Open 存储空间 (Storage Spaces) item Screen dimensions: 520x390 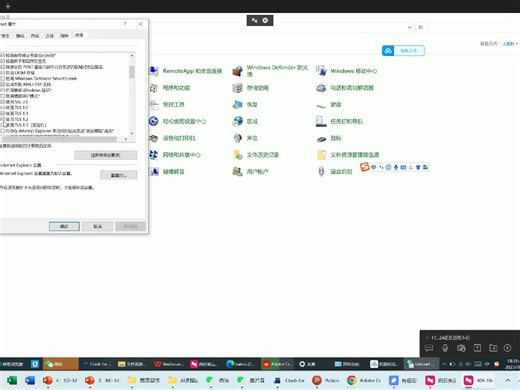[x=250, y=88]
